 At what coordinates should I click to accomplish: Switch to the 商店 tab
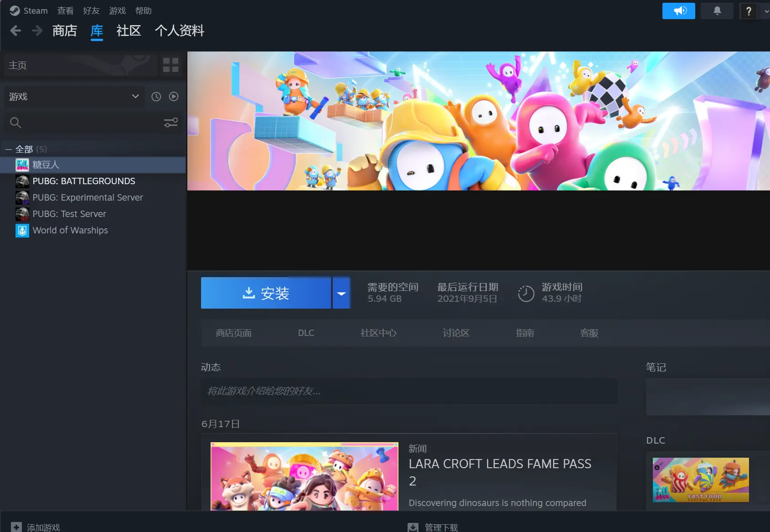pos(65,31)
